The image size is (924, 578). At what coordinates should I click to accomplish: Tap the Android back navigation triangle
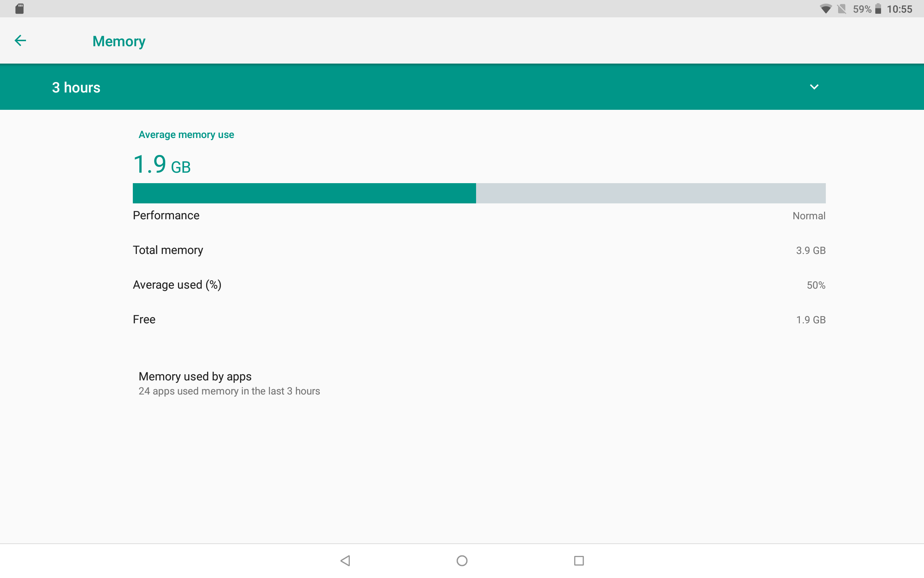coord(345,560)
